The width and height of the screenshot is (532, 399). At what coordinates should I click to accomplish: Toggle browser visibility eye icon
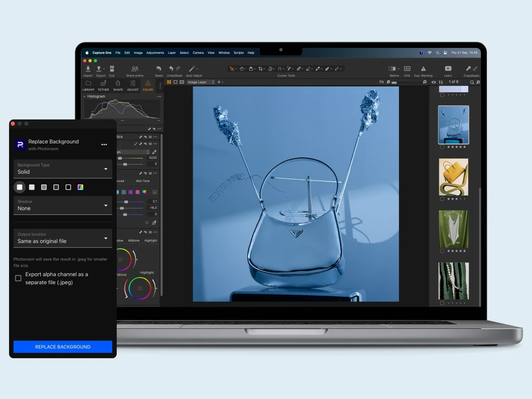(433, 82)
